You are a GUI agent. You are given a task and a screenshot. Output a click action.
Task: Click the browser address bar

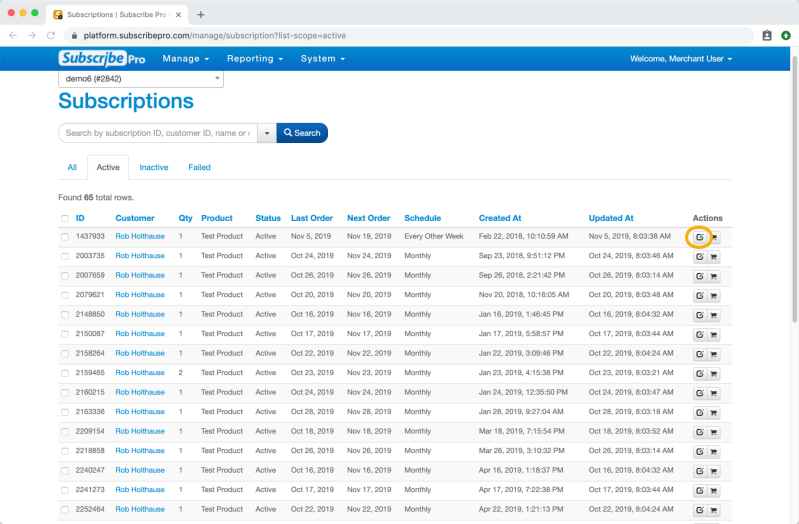408,35
